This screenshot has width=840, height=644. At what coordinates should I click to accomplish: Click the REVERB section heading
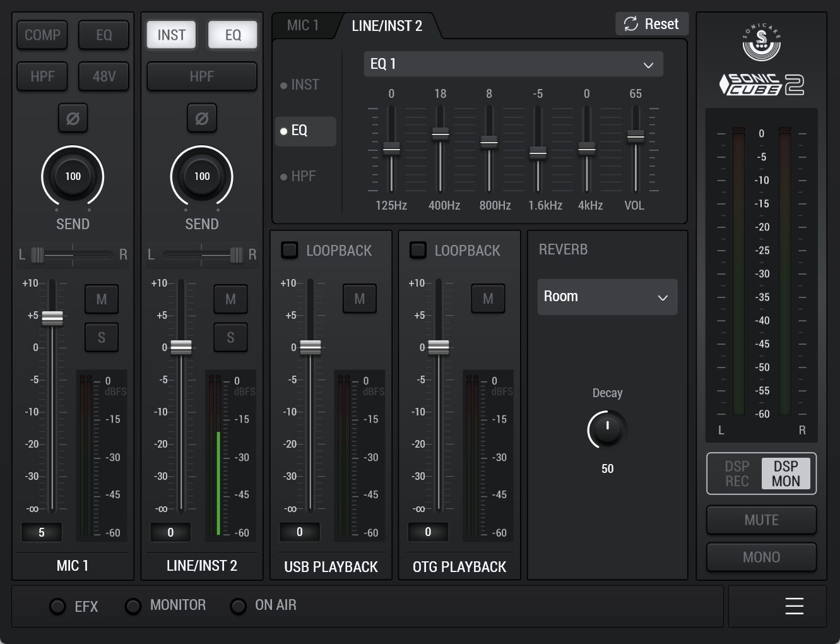click(563, 249)
